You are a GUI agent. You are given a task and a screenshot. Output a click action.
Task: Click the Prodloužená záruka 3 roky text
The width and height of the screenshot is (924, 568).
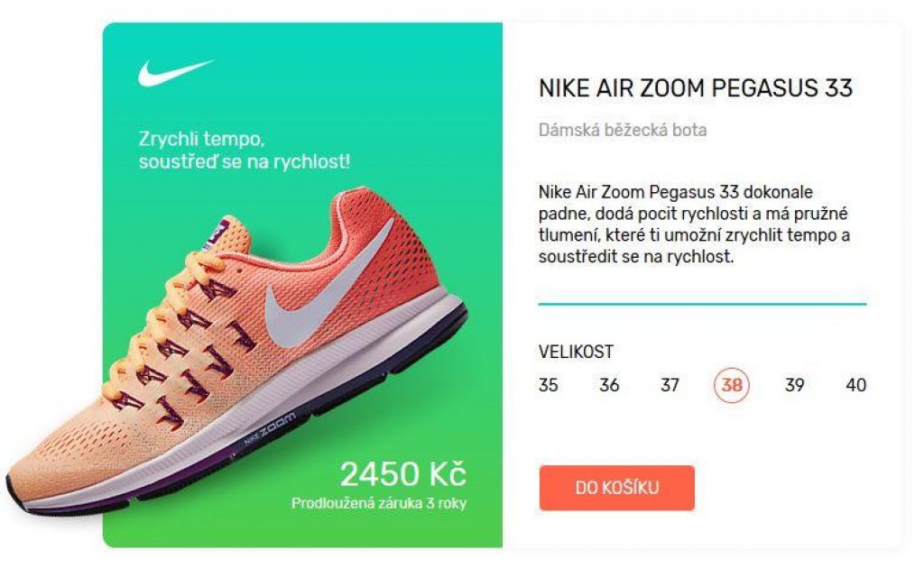[x=379, y=504]
